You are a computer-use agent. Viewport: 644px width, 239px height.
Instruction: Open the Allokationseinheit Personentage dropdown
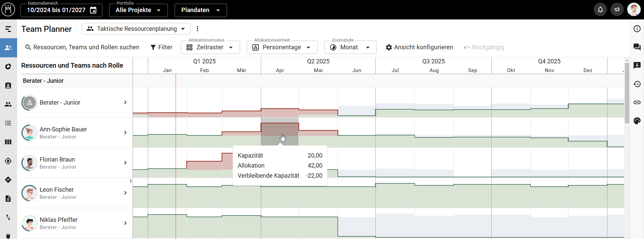pos(282,47)
